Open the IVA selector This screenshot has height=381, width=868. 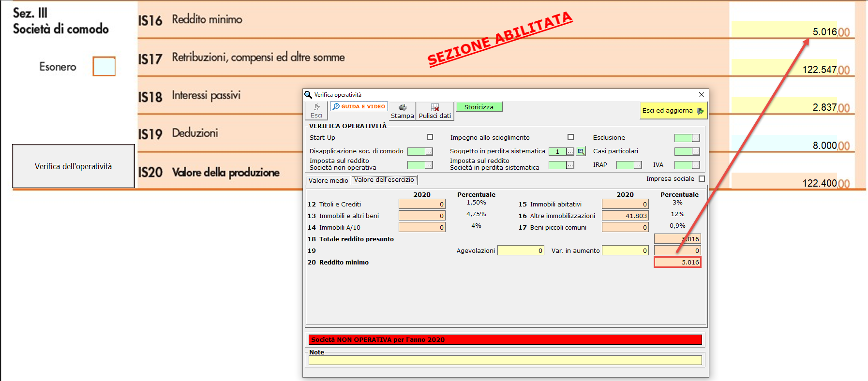pos(696,165)
